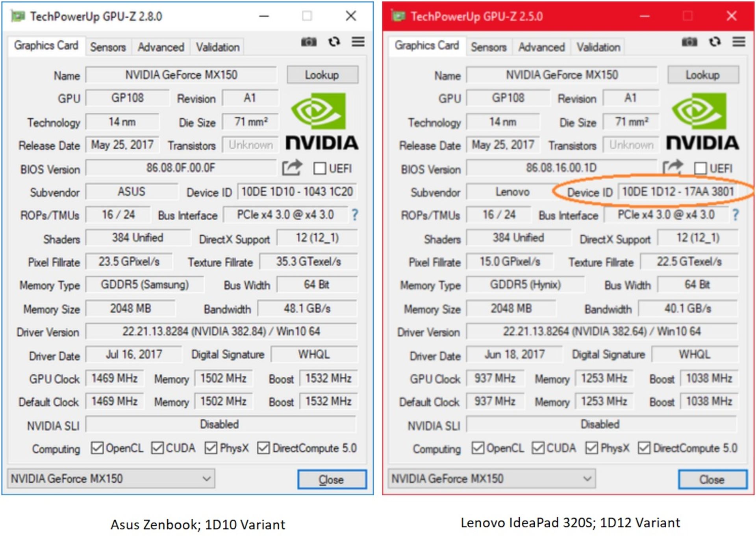Screen dimensions: 756x558
Task: Click Device ID field 10DE 1D10 - 1043 1C20
Action: pos(297,192)
